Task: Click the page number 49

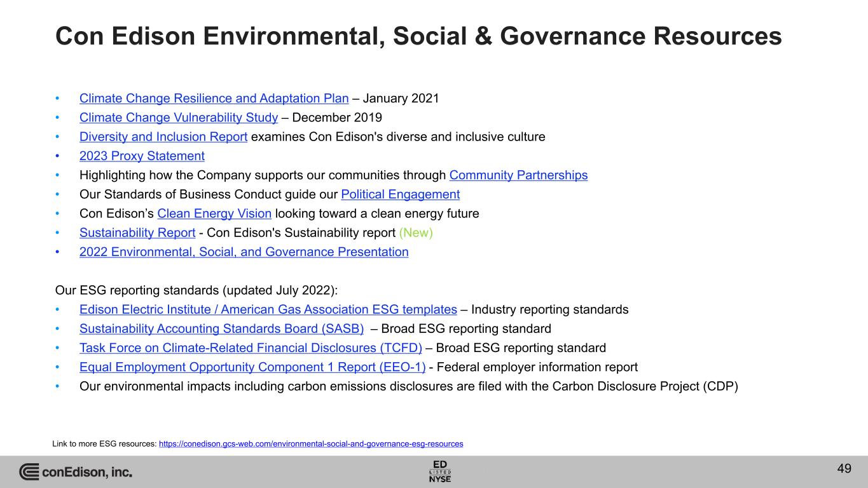Action: [x=844, y=469]
